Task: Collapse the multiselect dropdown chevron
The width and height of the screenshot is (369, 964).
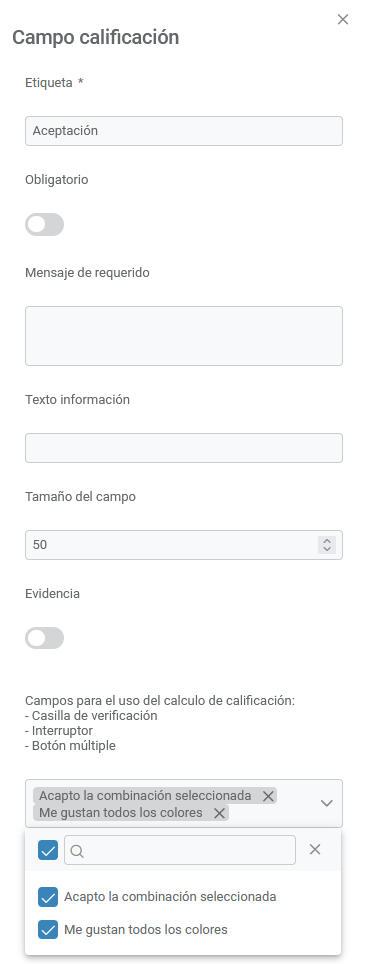Action: pos(327,804)
